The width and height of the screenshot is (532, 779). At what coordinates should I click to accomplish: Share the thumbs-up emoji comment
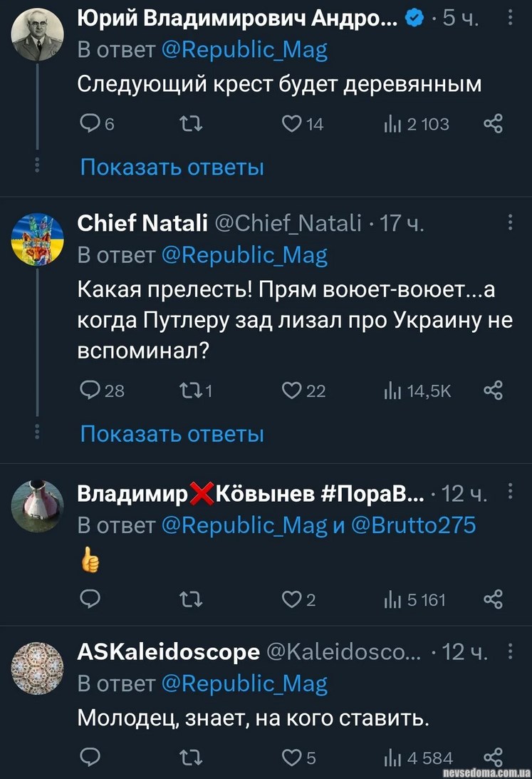[493, 600]
